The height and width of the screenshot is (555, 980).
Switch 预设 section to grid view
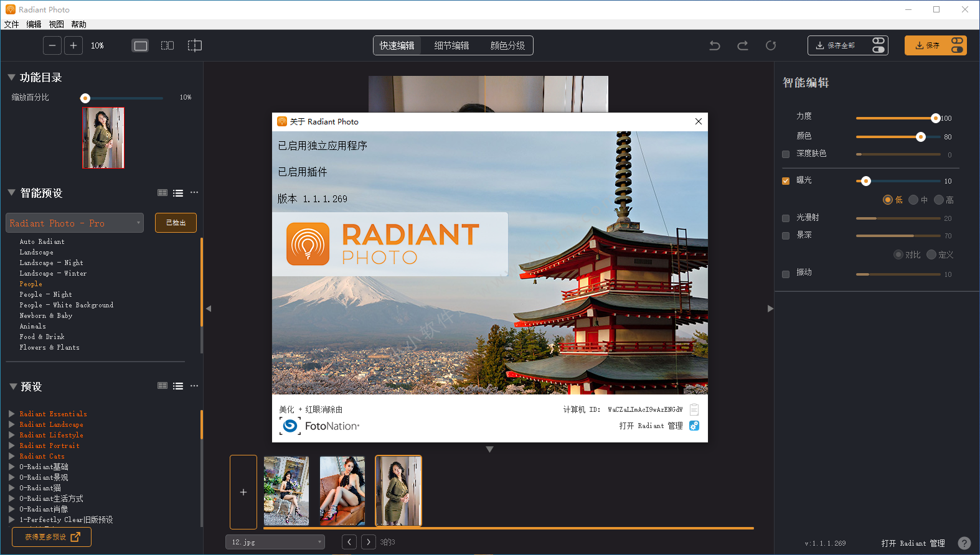[163, 386]
